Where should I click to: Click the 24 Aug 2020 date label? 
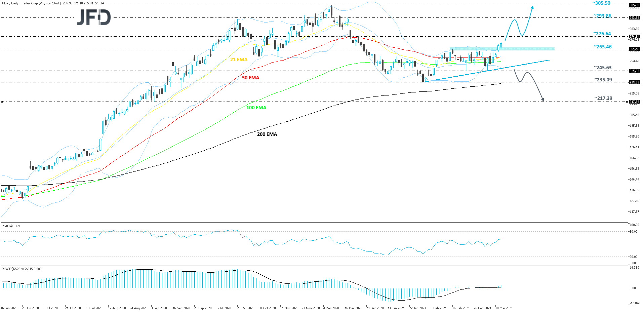138,308
